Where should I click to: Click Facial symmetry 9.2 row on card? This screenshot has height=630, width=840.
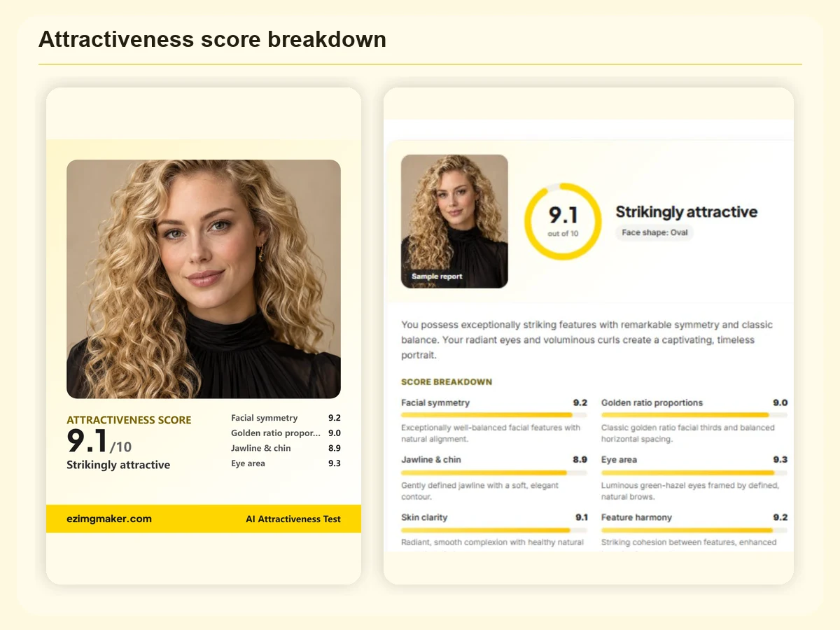tap(286, 418)
